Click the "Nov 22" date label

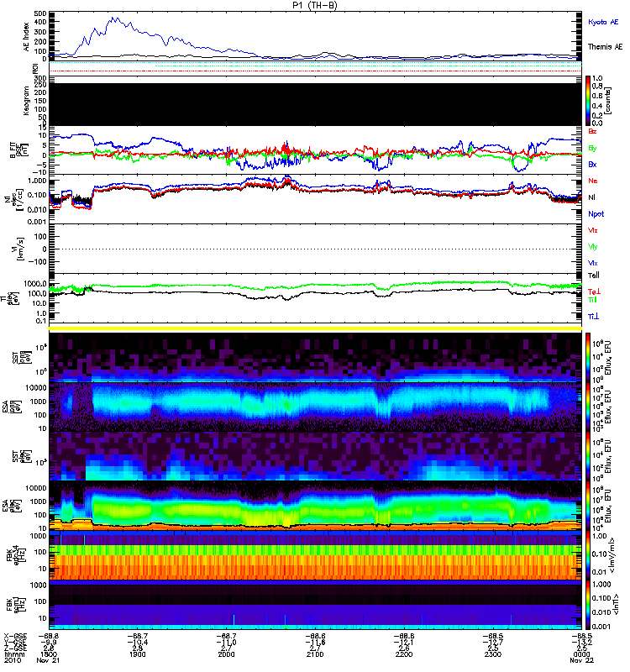click(x=581, y=660)
